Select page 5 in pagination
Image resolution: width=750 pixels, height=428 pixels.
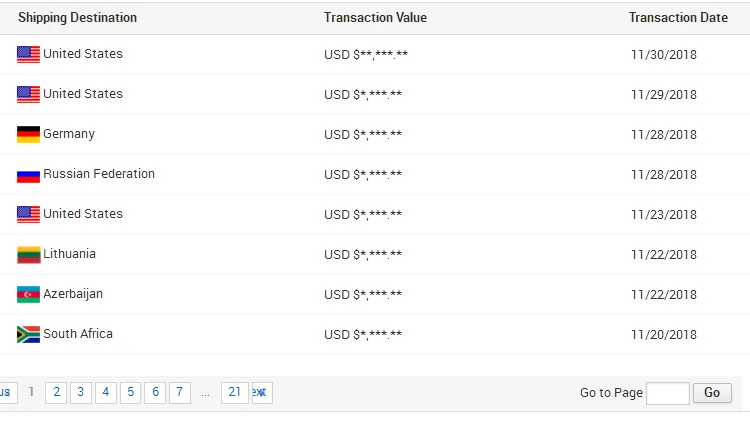pos(131,393)
